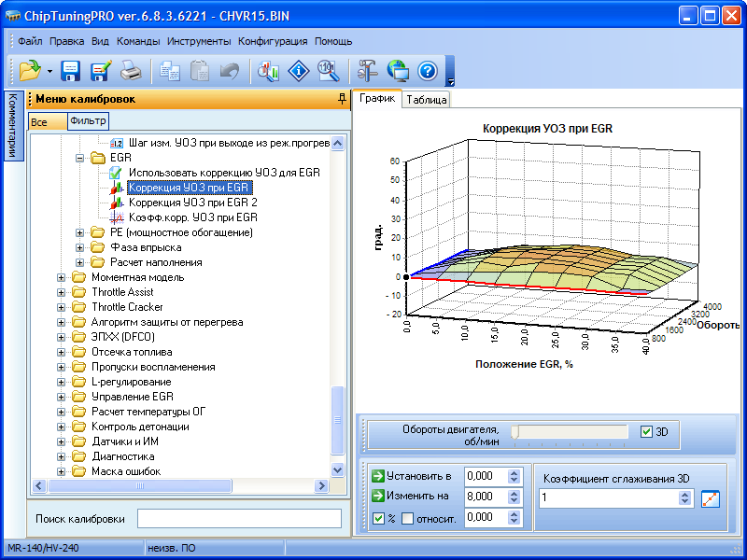Toggle the 3D checkbox

[x=647, y=432]
